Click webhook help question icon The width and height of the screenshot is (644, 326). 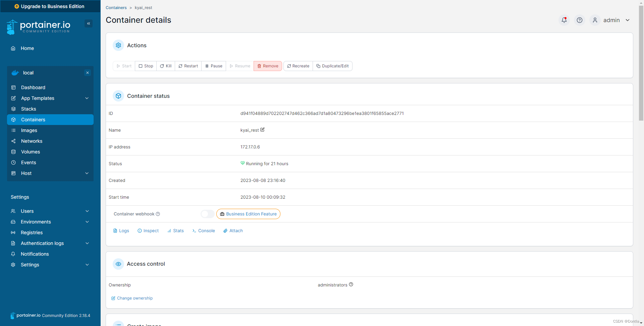(x=158, y=214)
